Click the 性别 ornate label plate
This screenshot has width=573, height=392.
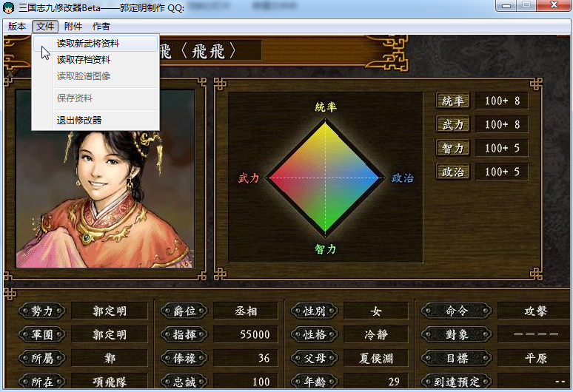tap(315, 311)
